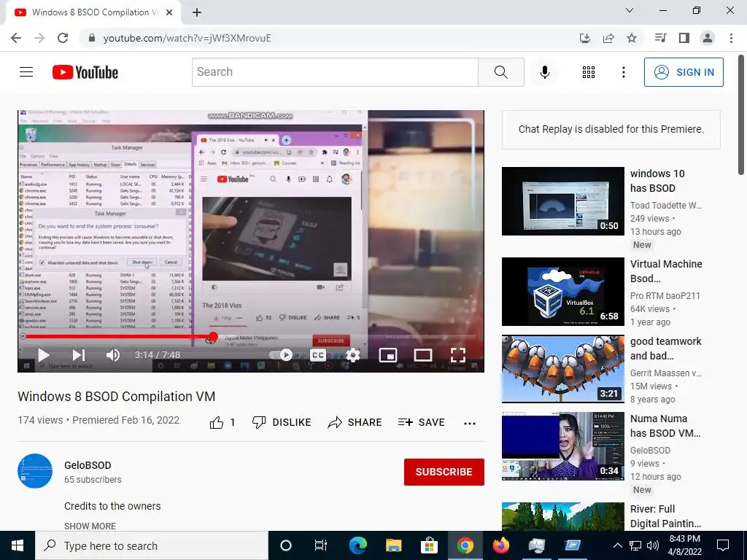Open 'Numa Numa has BSOD VM' thumbnail
Image resolution: width=747 pixels, height=560 pixels.
562,446
